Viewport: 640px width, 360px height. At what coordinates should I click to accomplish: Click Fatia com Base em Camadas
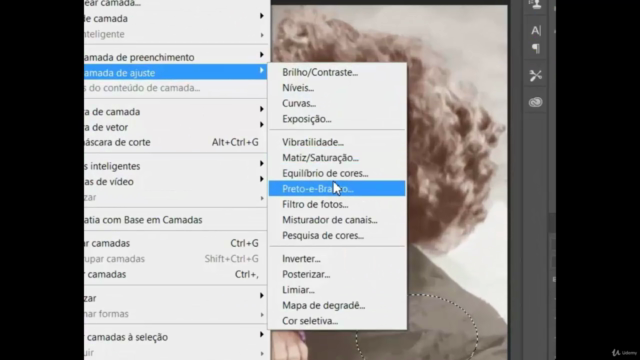[x=176, y=220]
